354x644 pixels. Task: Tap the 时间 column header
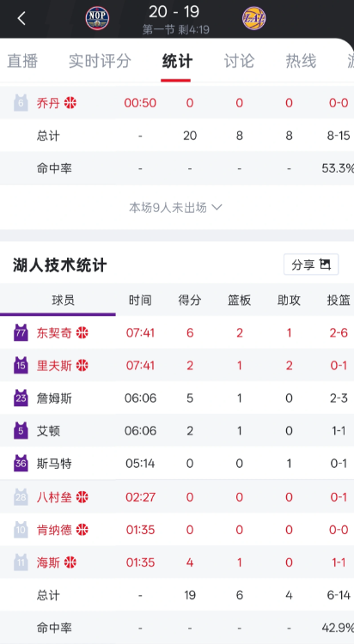pos(140,300)
